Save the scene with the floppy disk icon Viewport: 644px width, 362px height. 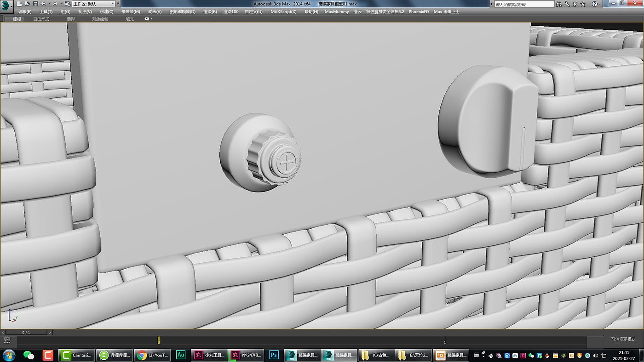pos(35,4)
